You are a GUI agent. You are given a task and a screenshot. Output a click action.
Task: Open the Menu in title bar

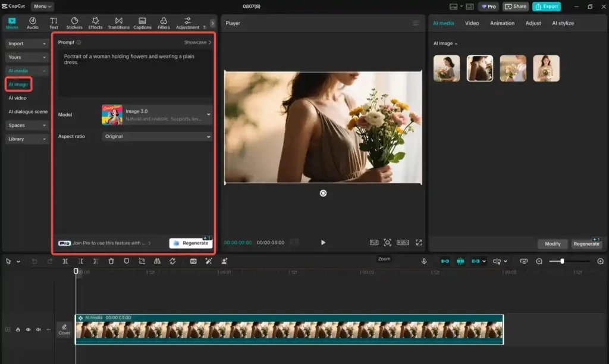[42, 7]
